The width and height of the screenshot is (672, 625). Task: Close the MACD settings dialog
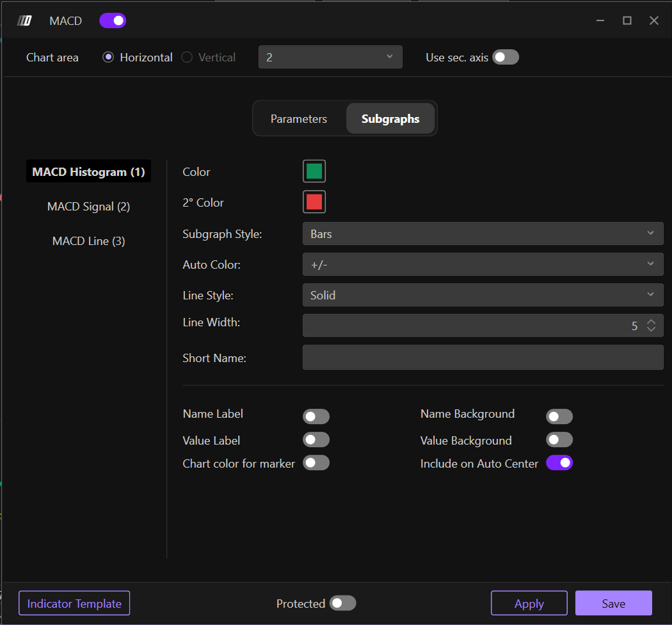pyautogui.click(x=654, y=20)
